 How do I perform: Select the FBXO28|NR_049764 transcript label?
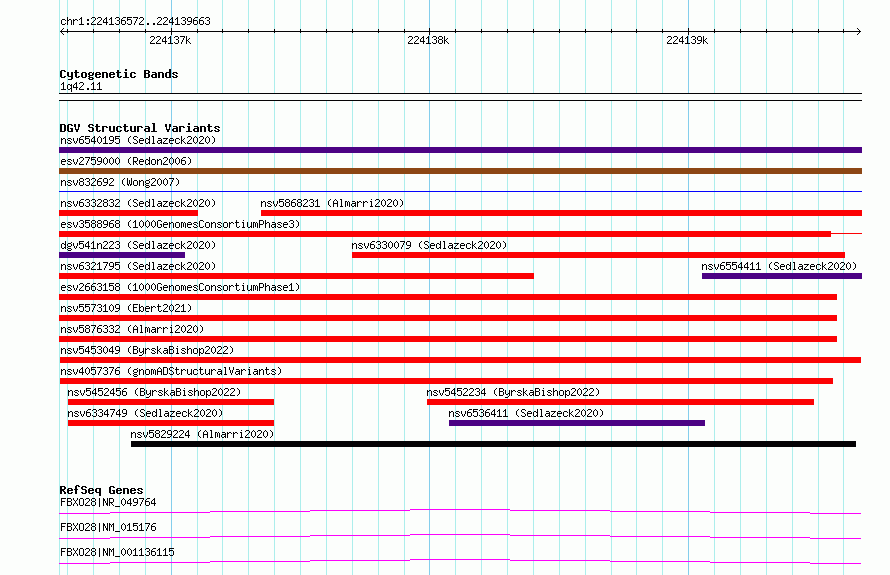(x=108, y=502)
